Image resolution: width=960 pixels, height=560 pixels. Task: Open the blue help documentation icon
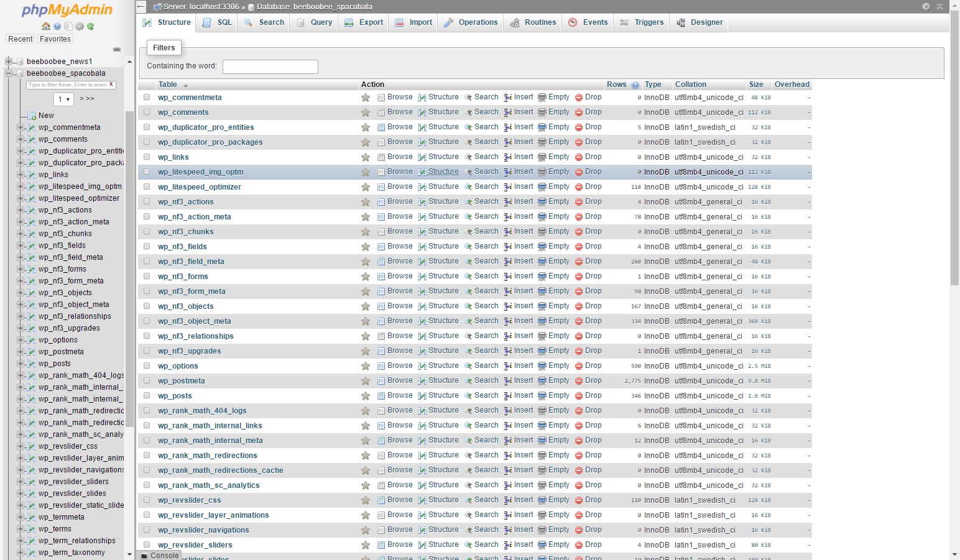(x=57, y=26)
